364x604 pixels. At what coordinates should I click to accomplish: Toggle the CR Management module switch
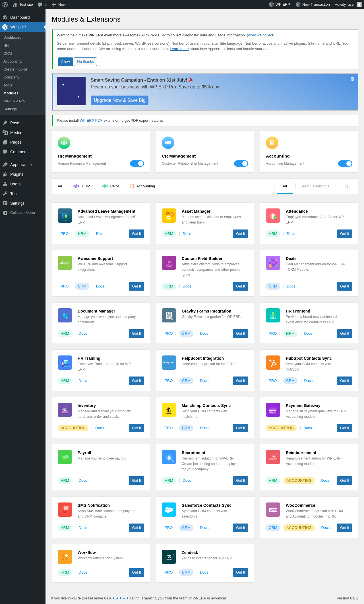tap(241, 164)
